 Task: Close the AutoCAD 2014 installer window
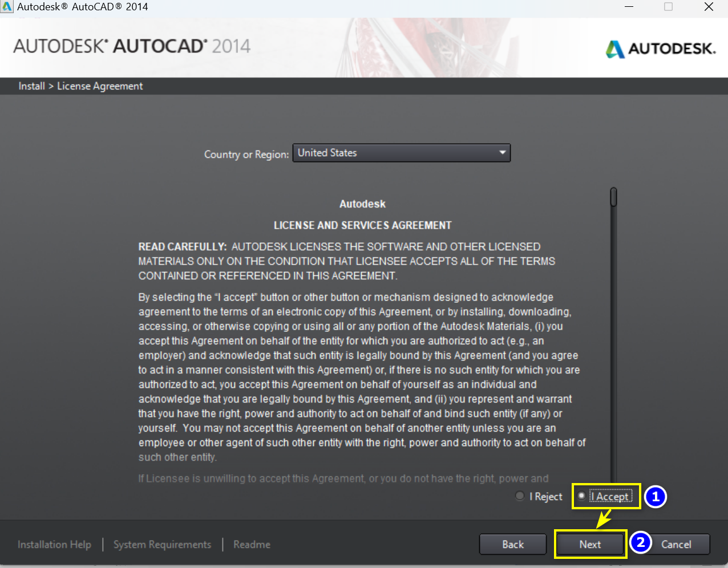(709, 7)
